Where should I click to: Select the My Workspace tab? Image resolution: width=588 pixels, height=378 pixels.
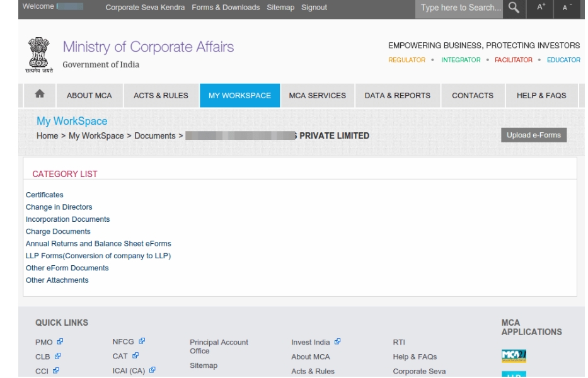[239, 95]
